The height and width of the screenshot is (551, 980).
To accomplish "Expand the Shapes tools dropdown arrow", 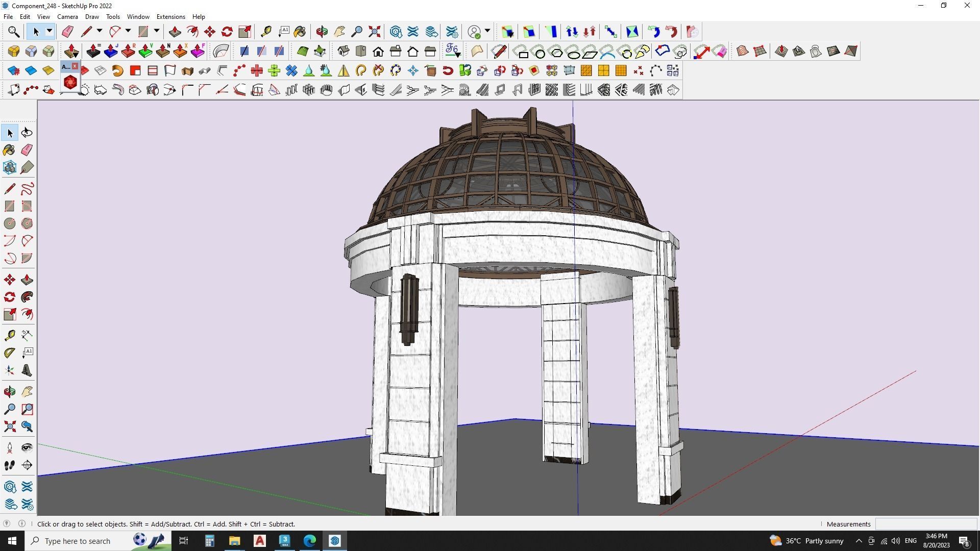I will click(157, 32).
